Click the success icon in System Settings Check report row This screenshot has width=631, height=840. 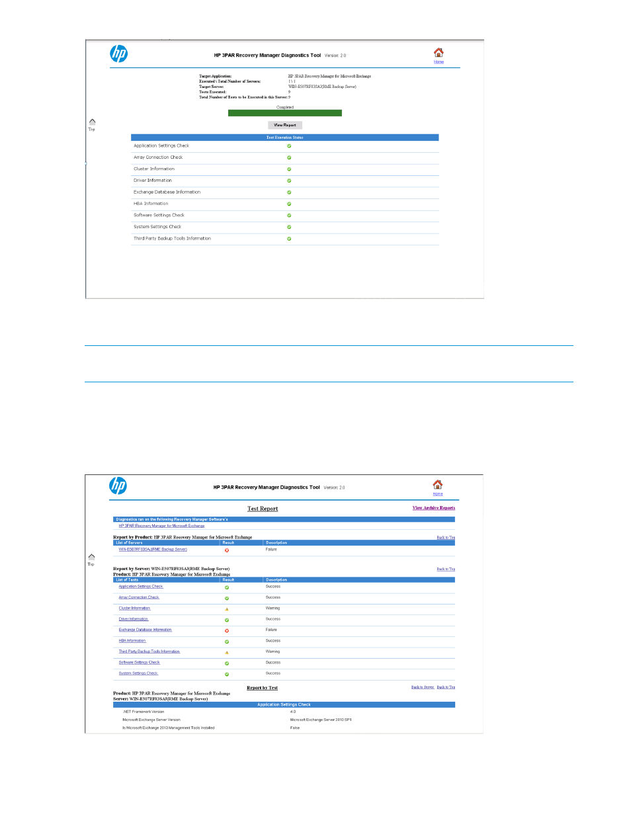(x=227, y=674)
